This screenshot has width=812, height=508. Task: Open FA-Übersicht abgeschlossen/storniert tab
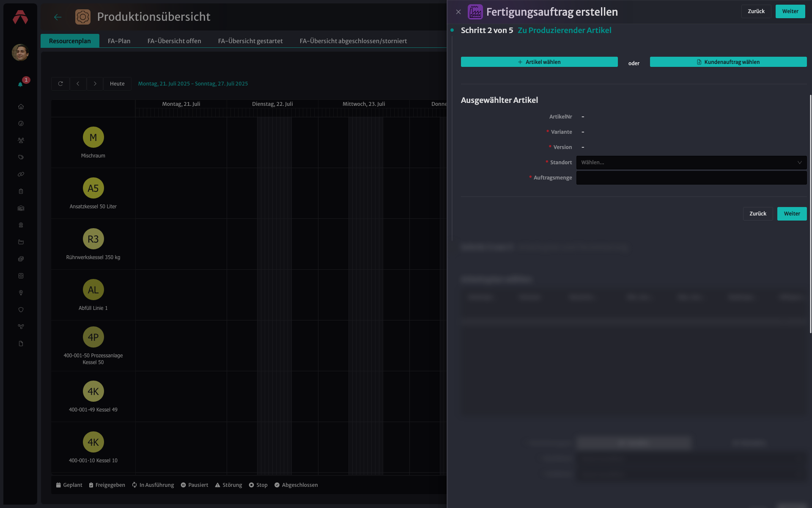[353, 41]
